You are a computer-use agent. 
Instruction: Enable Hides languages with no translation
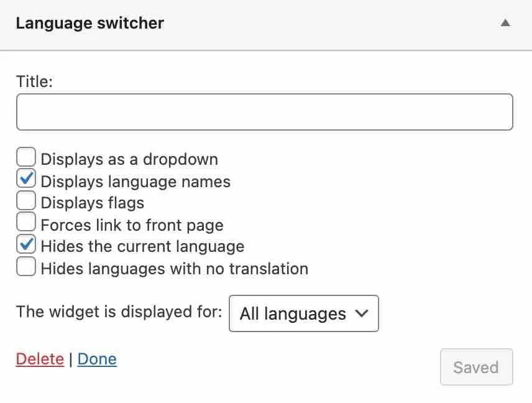tap(25, 266)
